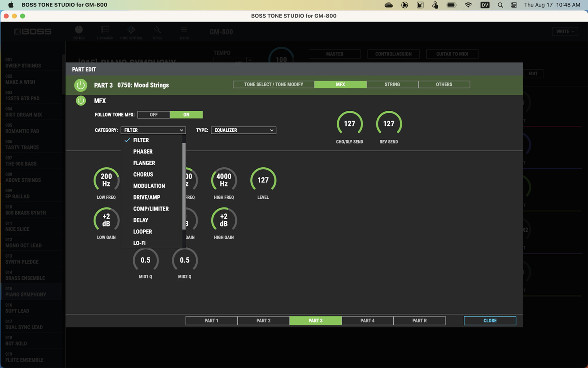The width and height of the screenshot is (588, 368).
Task: Open the Apple menu
Action: (x=11, y=5)
